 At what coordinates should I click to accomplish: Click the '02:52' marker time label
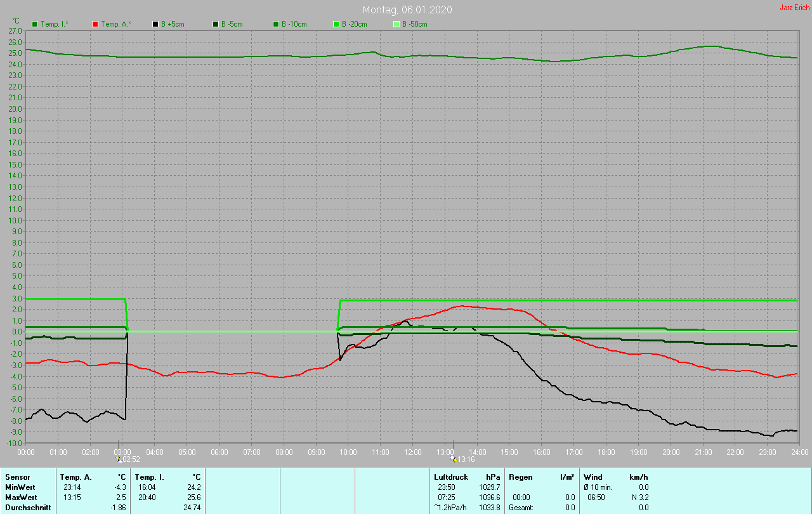(131, 459)
